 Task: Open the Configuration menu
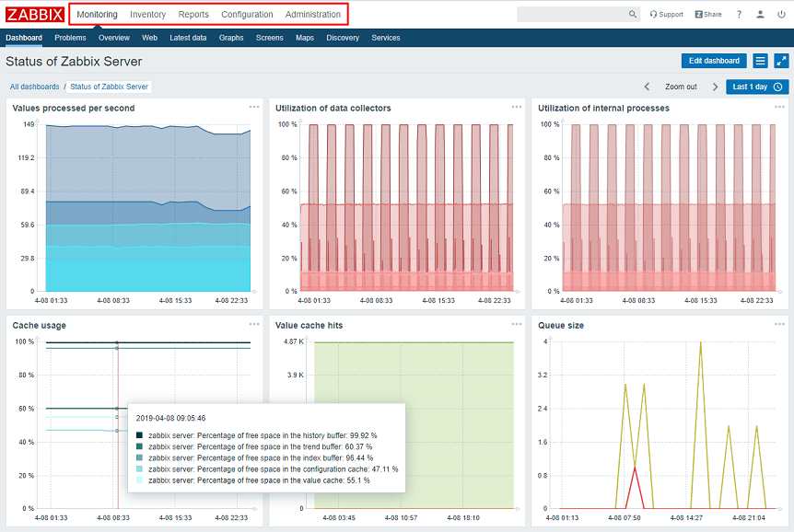(x=247, y=15)
